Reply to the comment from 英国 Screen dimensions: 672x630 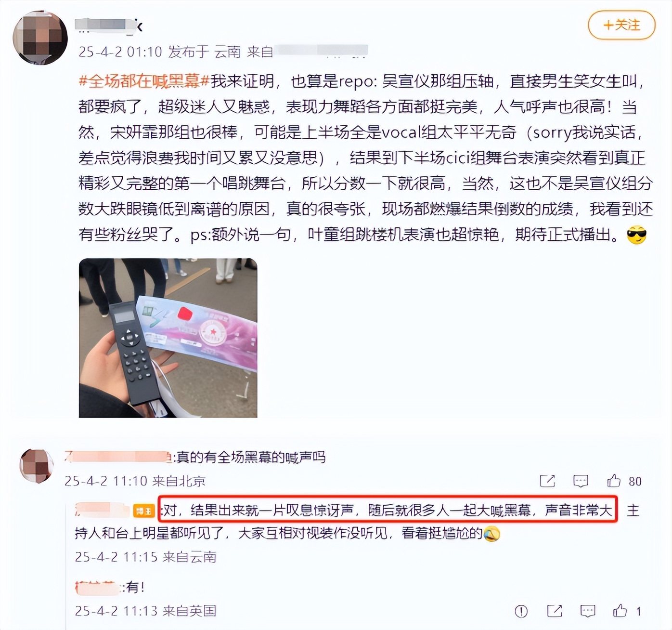coord(588,611)
